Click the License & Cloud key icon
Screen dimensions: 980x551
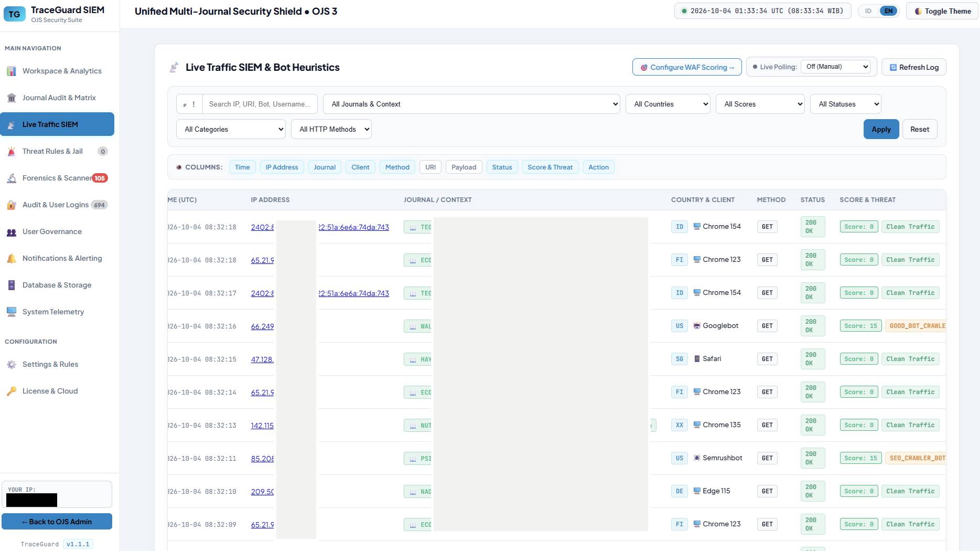(x=12, y=391)
